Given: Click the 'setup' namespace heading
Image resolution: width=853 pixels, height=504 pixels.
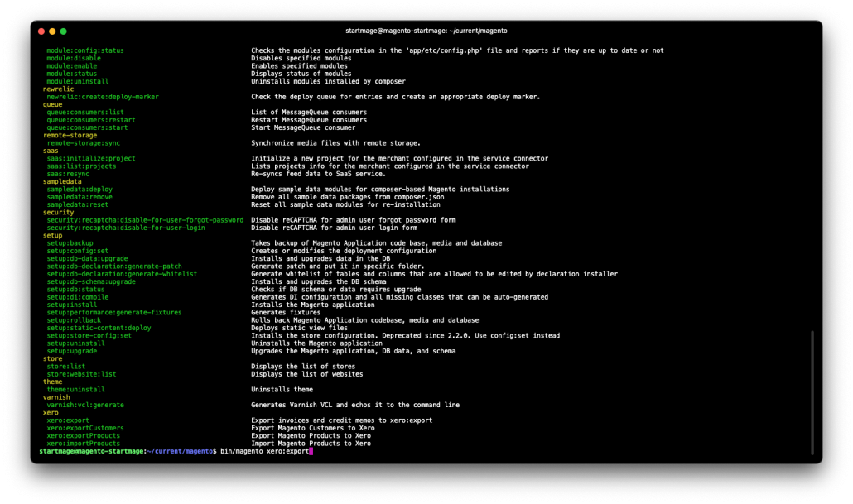Looking at the screenshot, I should click(52, 235).
